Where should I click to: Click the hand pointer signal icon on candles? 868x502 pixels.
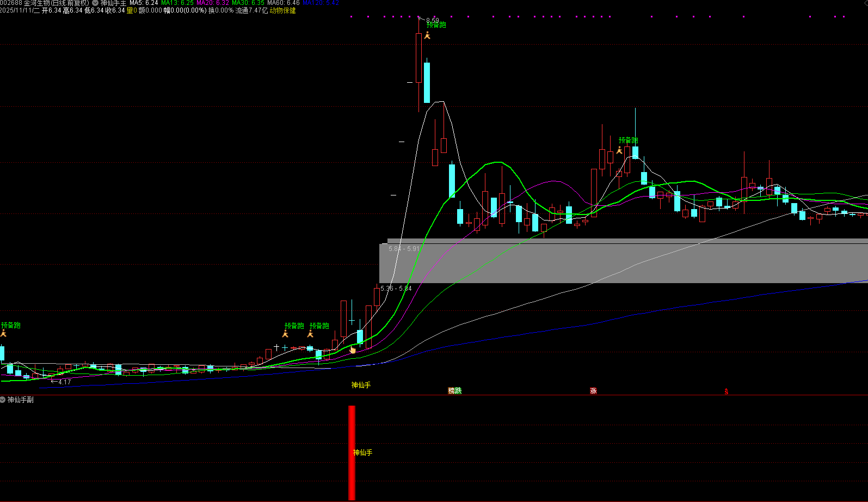click(x=353, y=350)
